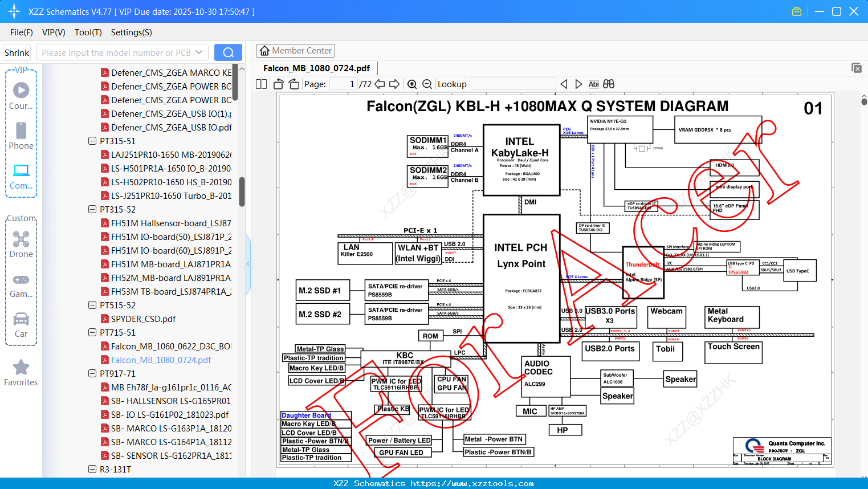Zoom out of the schematic
This screenshot has height=489, width=868.
pos(427,84)
